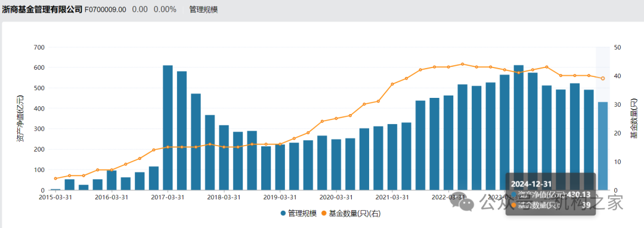
Task: Click the bar above the 2021-03-31 label
Action: 392,158
